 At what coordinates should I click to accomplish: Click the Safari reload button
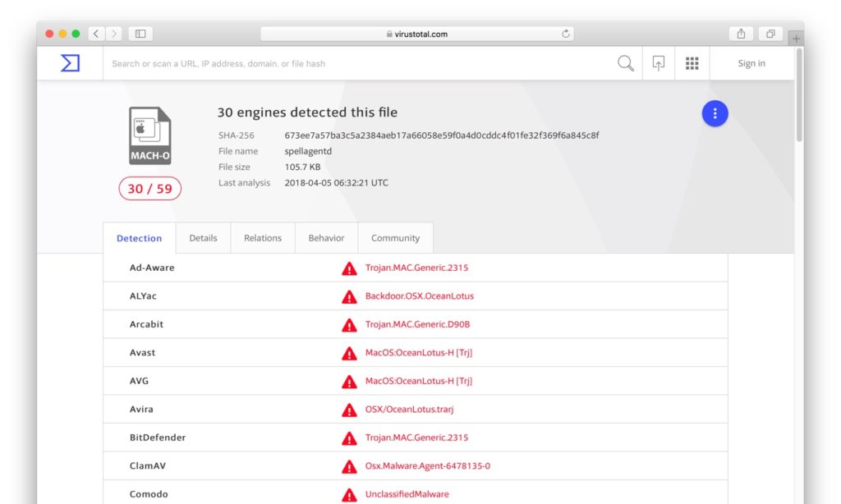point(566,34)
